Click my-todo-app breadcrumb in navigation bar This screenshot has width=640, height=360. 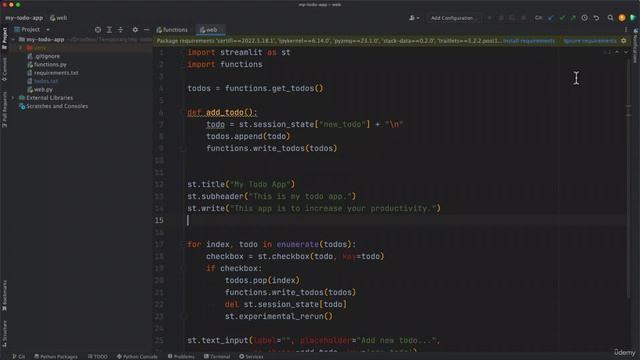tap(24, 18)
